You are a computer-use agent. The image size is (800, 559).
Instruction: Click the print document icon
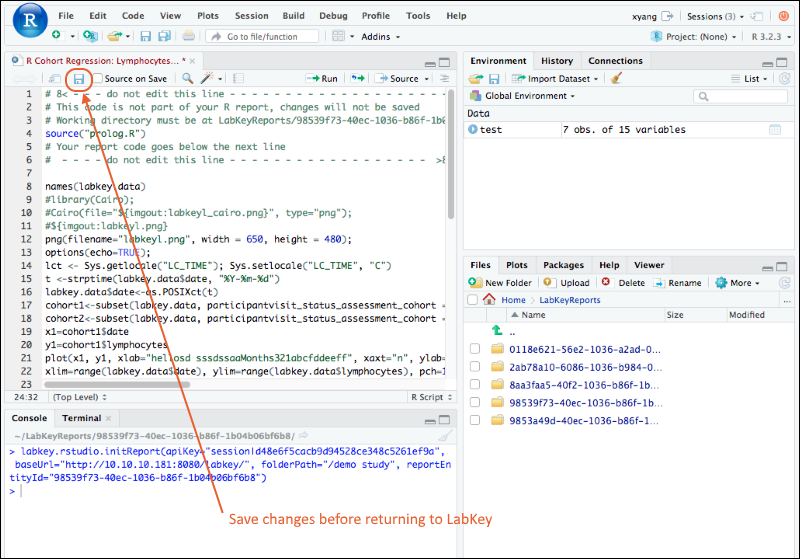click(x=188, y=36)
